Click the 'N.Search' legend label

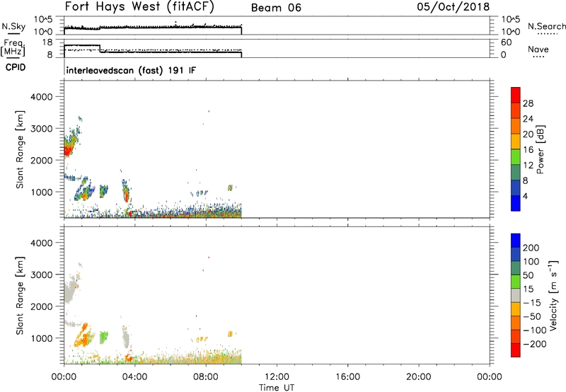[x=546, y=26]
